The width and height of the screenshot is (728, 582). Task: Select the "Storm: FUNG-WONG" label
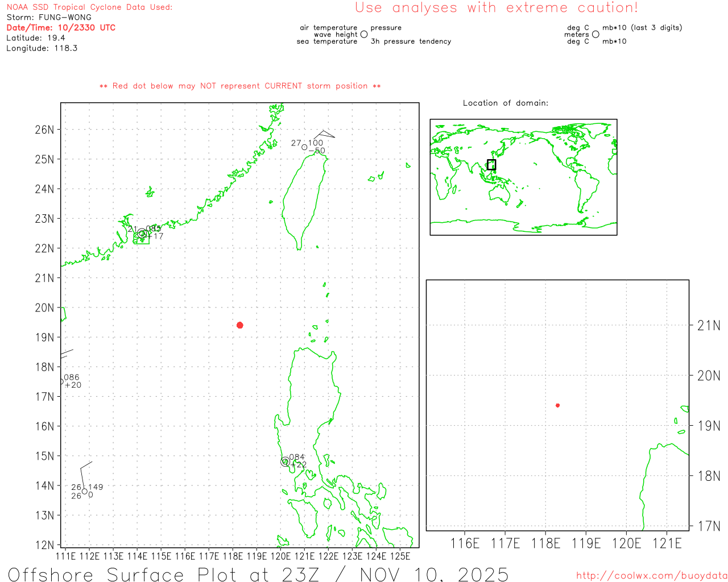(x=49, y=17)
